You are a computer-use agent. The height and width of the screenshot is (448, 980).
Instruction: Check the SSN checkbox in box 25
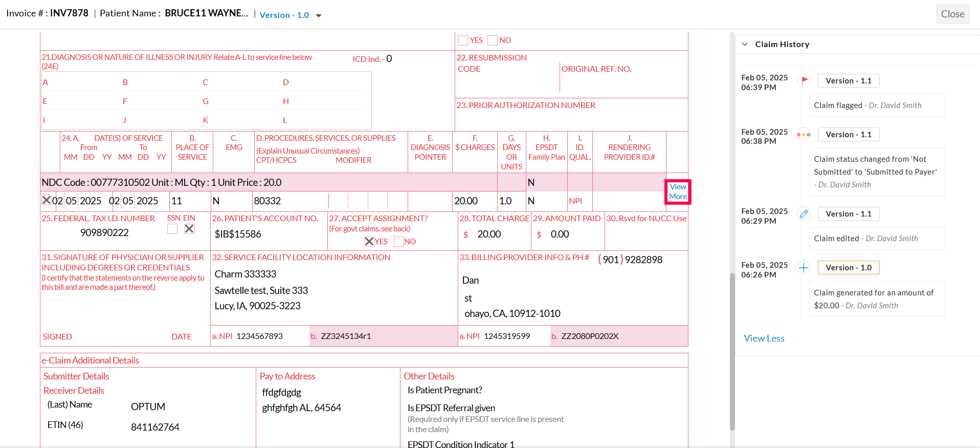172,229
